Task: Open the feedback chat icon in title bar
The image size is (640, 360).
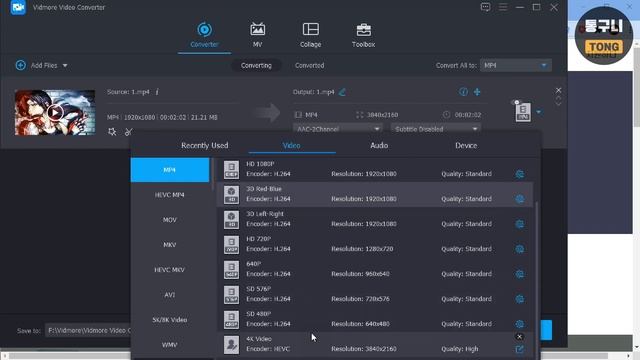Action: 485,7
